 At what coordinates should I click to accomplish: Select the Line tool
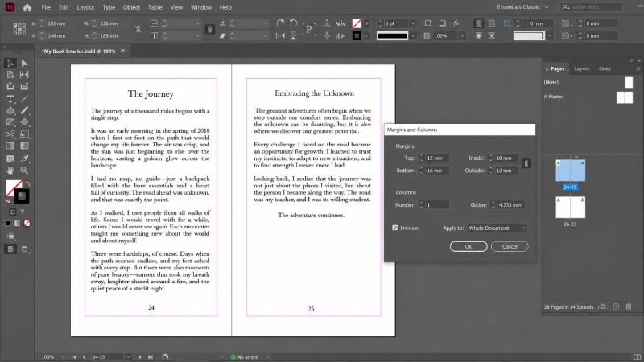coord(24,99)
